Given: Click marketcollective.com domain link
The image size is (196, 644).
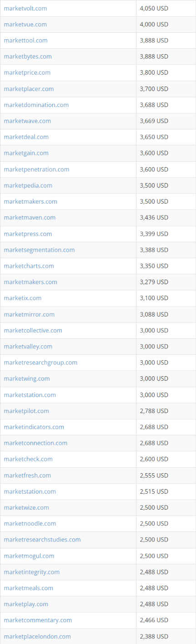Looking at the screenshot, I should click(33, 330).
